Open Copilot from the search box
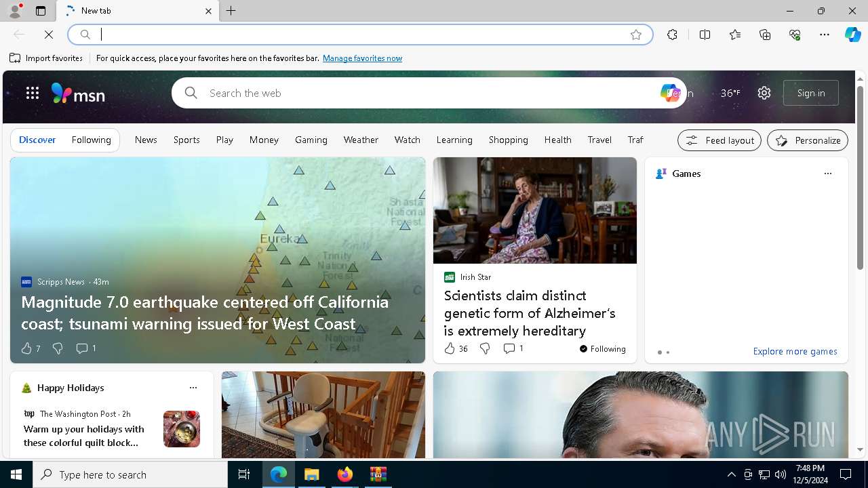Viewport: 868px width, 488px height. (670, 93)
